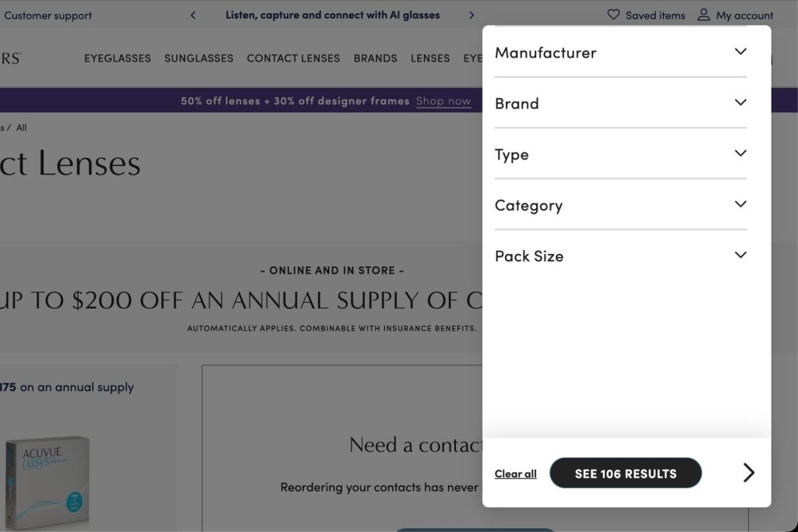Image resolution: width=798 pixels, height=532 pixels.
Task: Open the Lenses menu item
Action: coord(430,58)
